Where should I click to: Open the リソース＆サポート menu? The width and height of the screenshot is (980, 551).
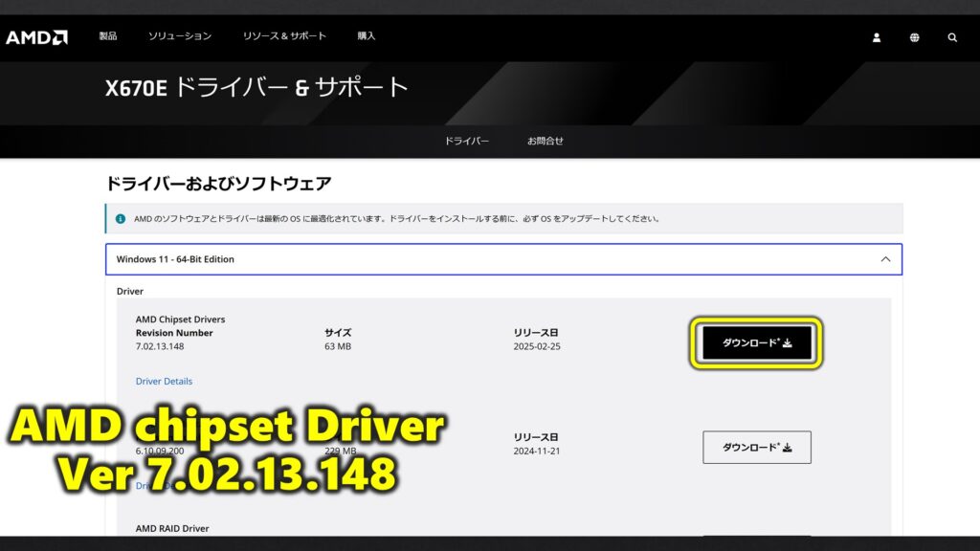(284, 36)
